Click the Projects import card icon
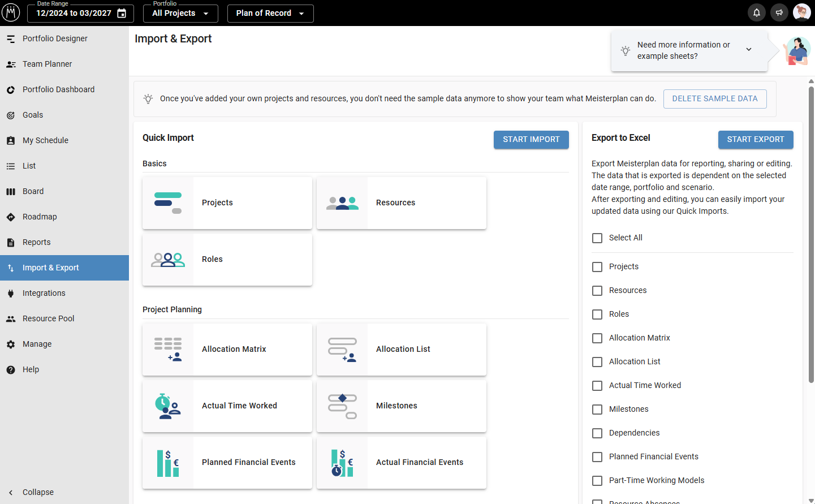 click(168, 203)
